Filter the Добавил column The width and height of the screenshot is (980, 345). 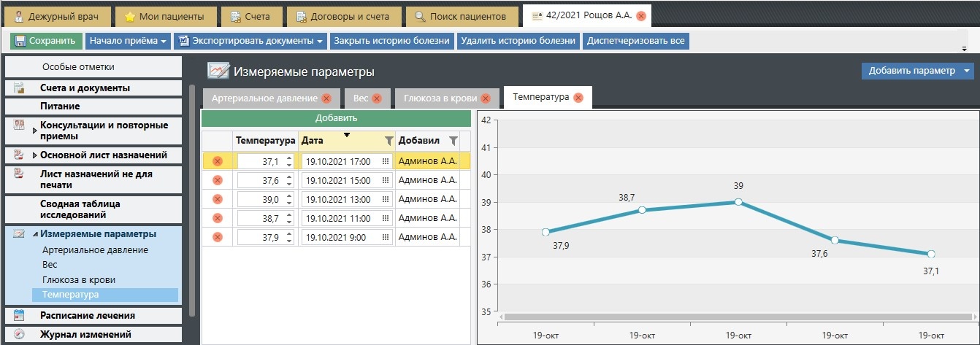coord(453,141)
